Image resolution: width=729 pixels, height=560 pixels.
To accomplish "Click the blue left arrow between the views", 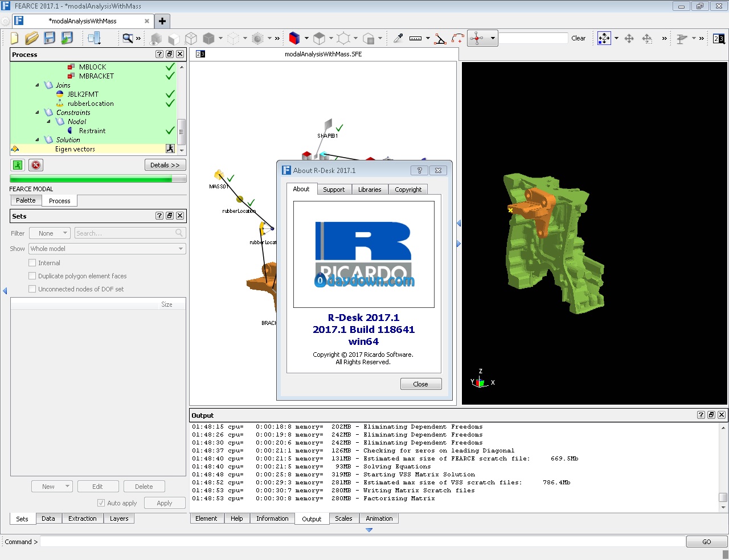I will pyautogui.click(x=458, y=223).
